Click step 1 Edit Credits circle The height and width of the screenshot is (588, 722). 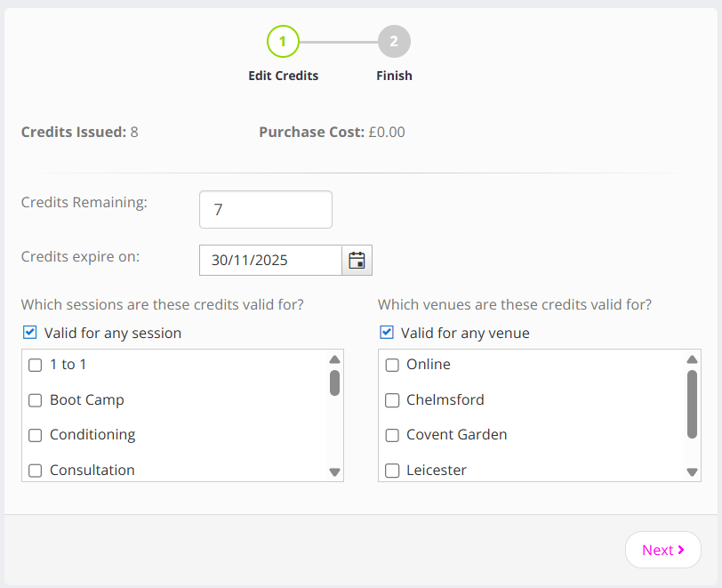click(x=283, y=41)
